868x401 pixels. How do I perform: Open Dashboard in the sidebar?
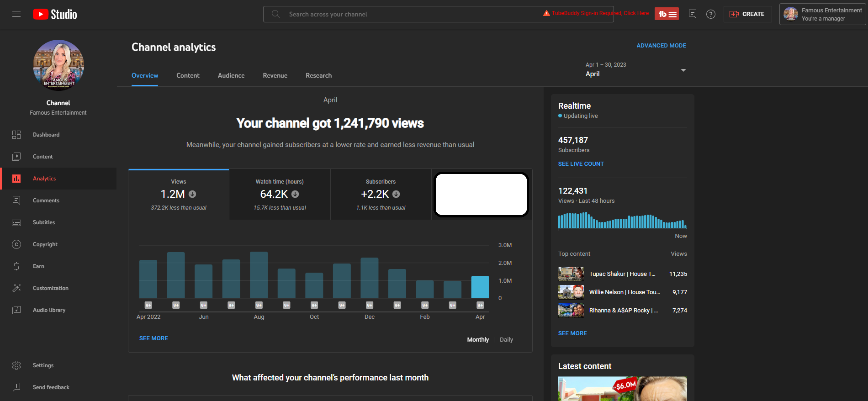coord(58,135)
